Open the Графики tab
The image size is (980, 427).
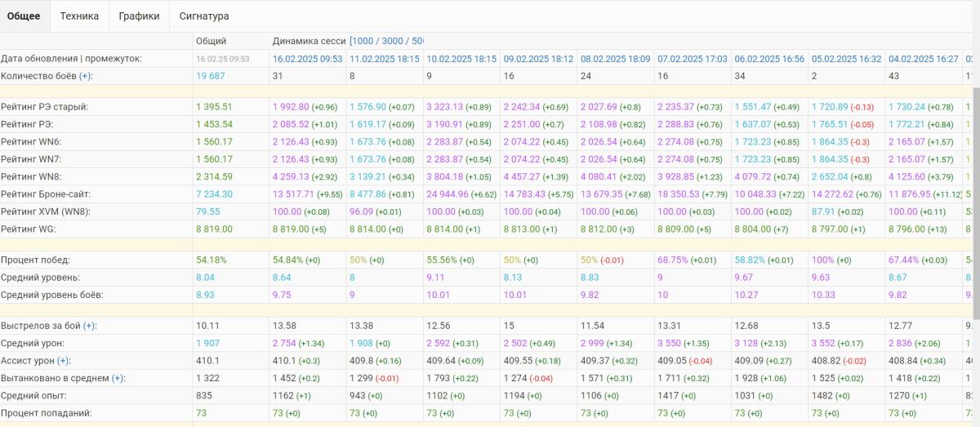[x=139, y=16]
